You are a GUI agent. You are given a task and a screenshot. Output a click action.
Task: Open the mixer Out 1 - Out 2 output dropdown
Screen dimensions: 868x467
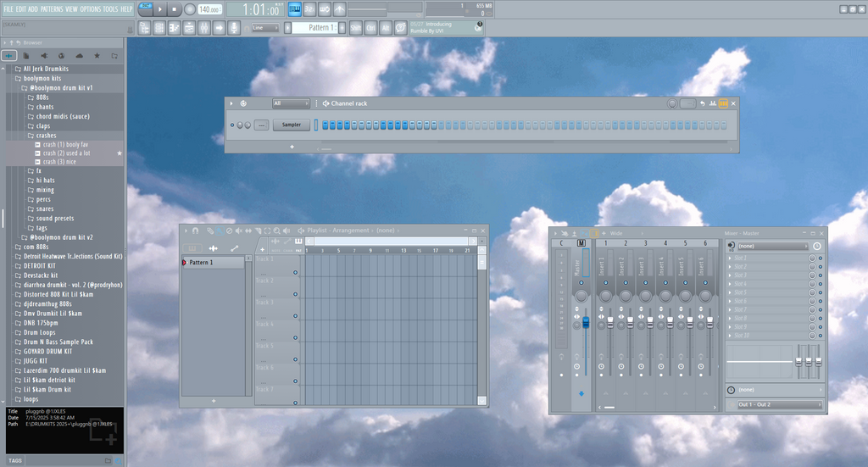[780, 404]
